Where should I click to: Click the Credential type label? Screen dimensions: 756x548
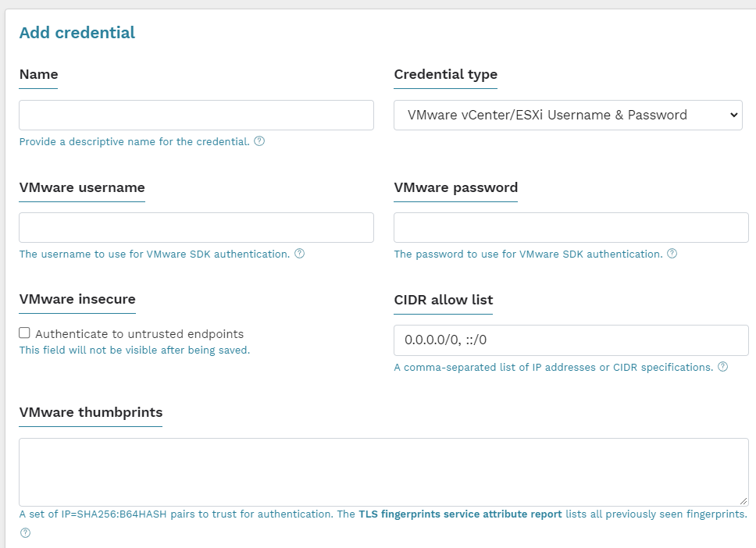[445, 74]
